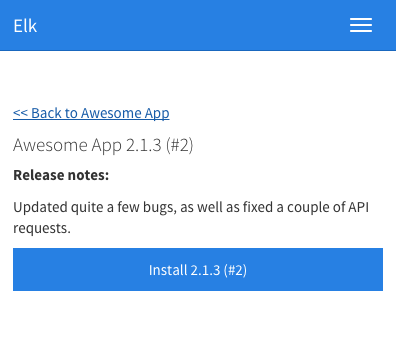This screenshot has width=396, height=362.
Task: Toggle the three-line menu icon
Action: [x=361, y=25]
